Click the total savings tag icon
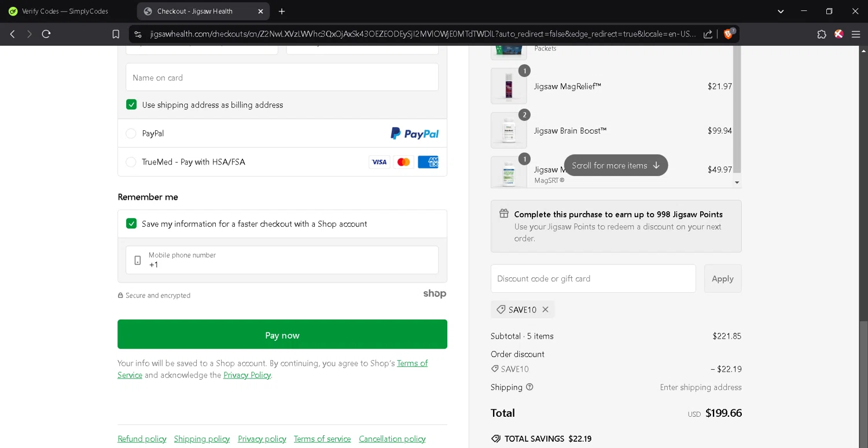868x448 pixels. 495,439
